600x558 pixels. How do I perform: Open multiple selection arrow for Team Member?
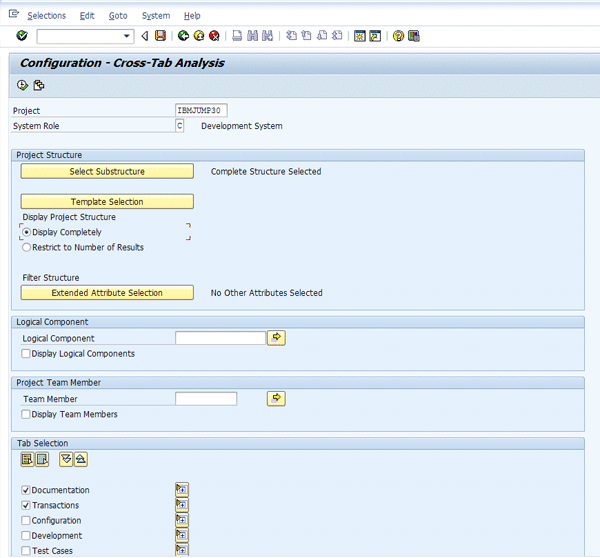pos(277,399)
